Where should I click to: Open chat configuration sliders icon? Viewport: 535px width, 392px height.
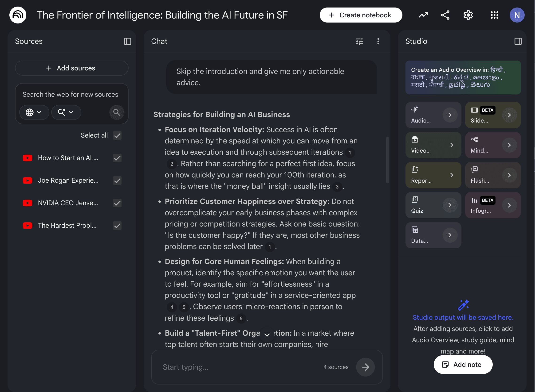tap(359, 41)
